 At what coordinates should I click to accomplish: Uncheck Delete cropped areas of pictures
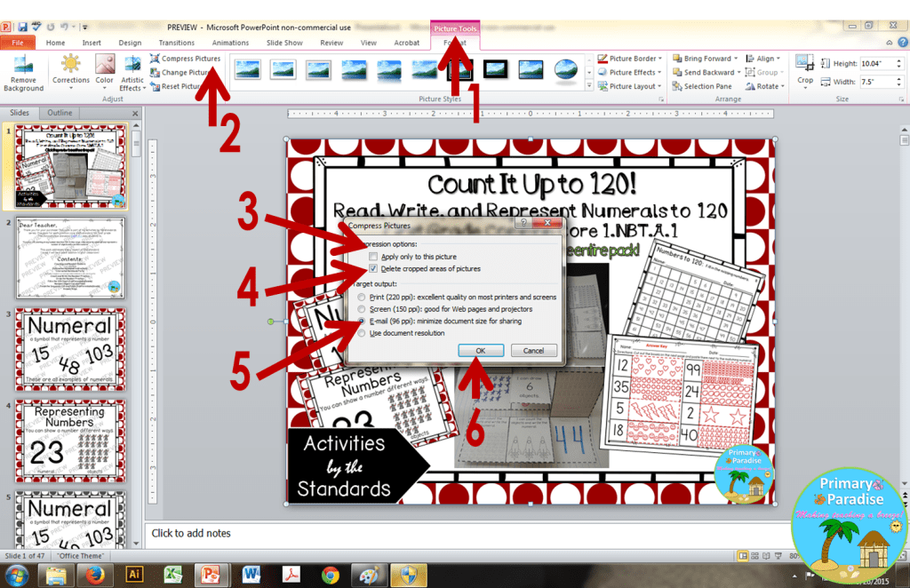coord(373,268)
